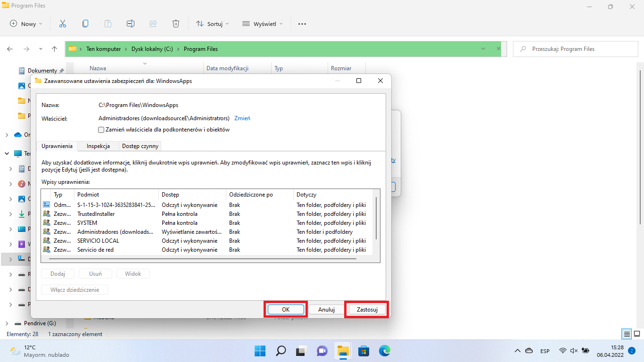Screen dimensions: 644x362
Task: Click the Nazwa column header
Action: click(98, 68)
